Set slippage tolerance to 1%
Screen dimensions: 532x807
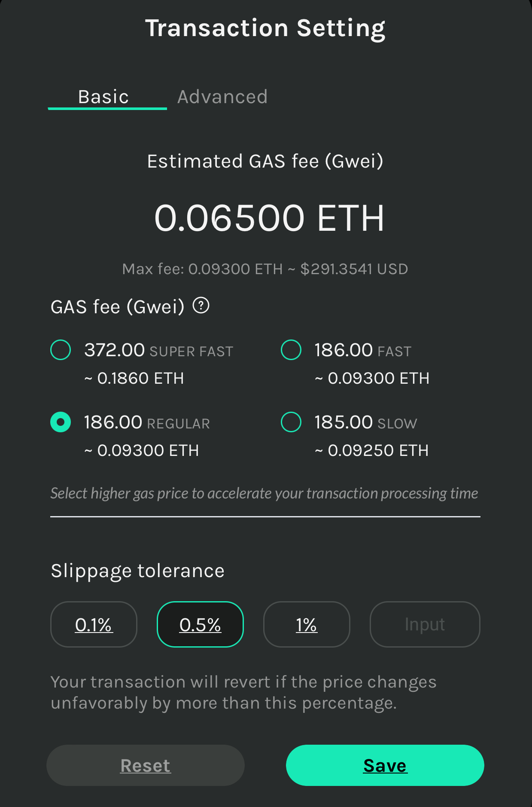point(307,624)
